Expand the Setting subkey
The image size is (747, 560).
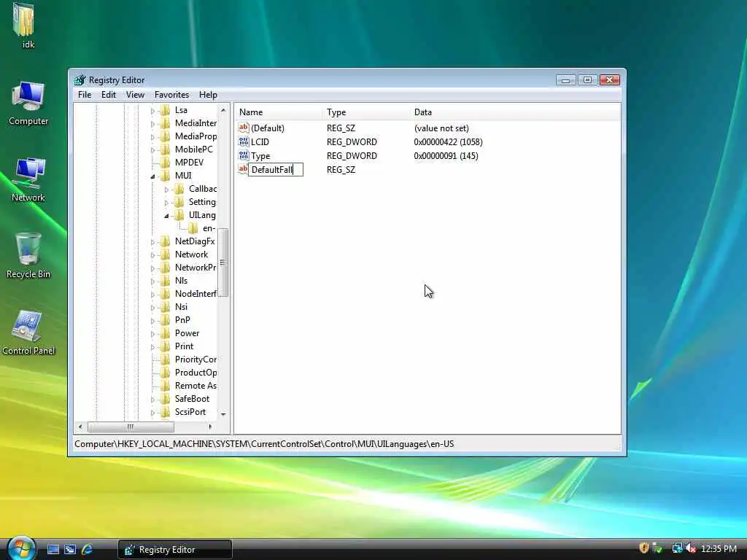coord(166,203)
